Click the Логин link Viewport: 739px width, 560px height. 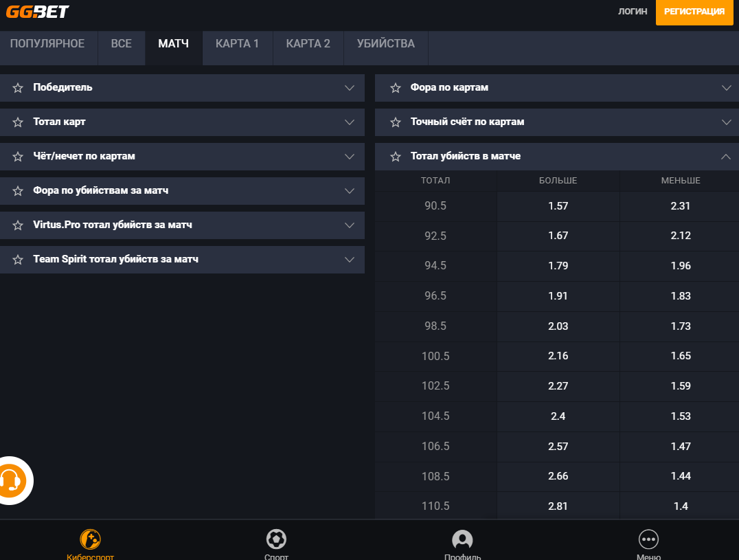coord(633,12)
